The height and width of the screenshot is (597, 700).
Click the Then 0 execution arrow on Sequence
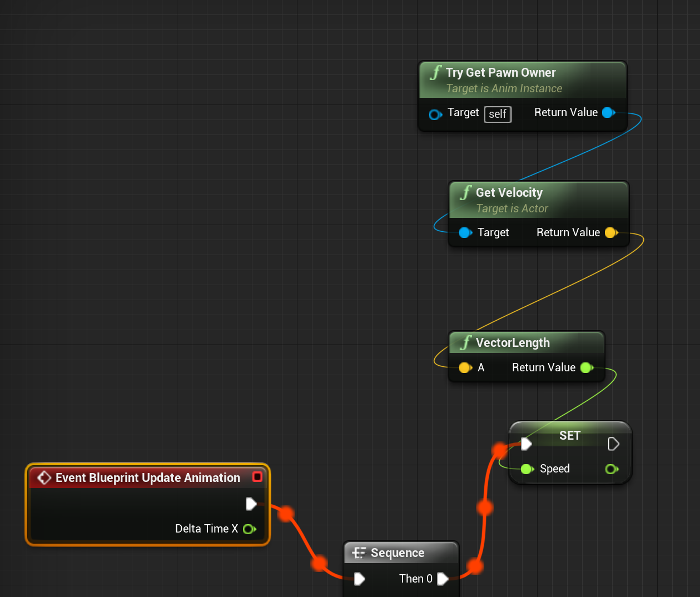tap(443, 579)
